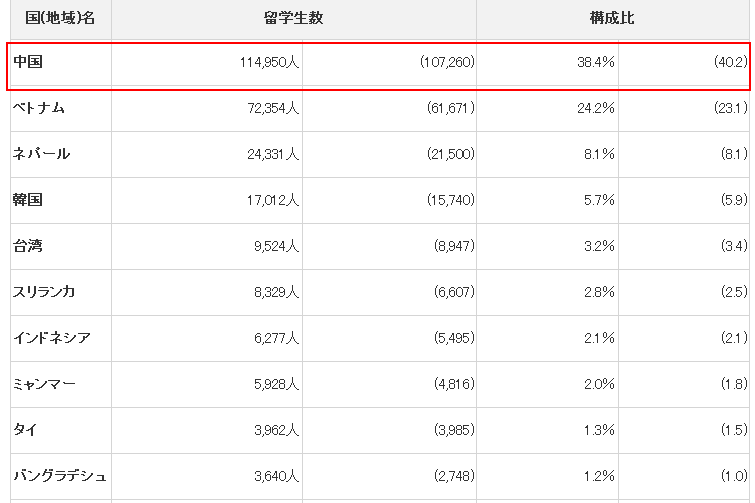Select the バングラデシュ country cell

(61, 476)
